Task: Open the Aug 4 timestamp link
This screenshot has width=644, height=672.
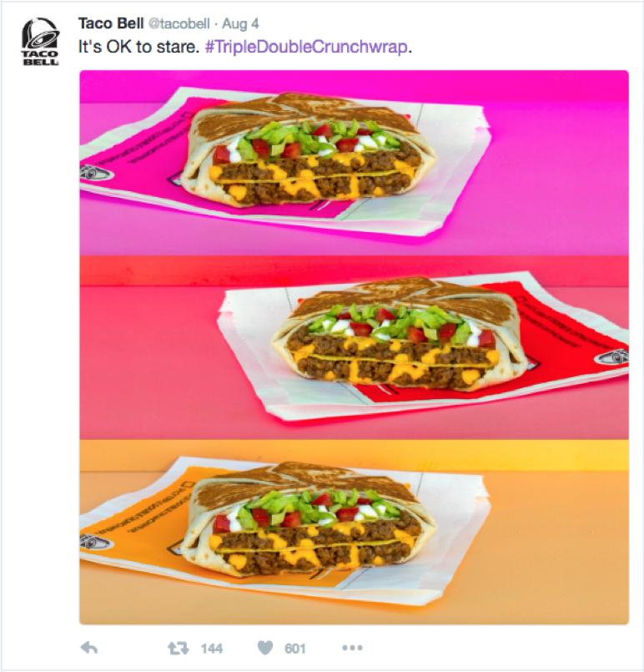Action: (x=240, y=23)
